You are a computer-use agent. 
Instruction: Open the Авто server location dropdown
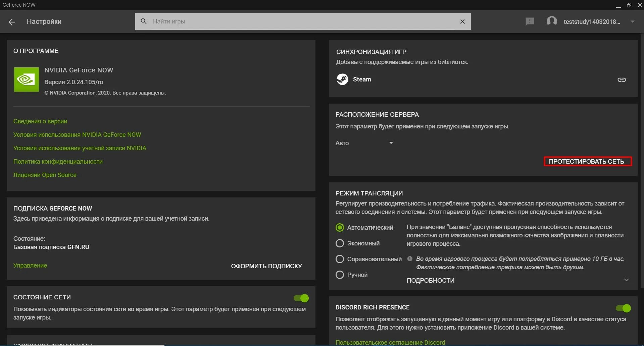coord(364,143)
